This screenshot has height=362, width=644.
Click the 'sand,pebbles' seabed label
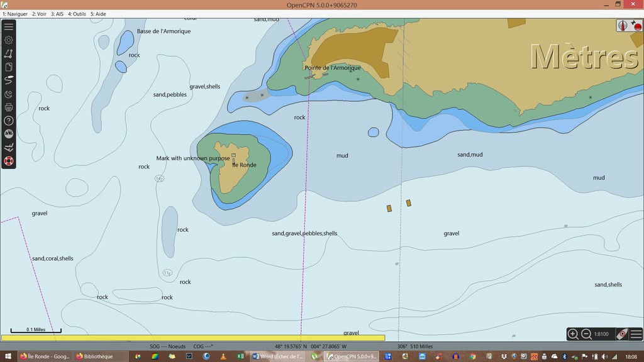170,95
